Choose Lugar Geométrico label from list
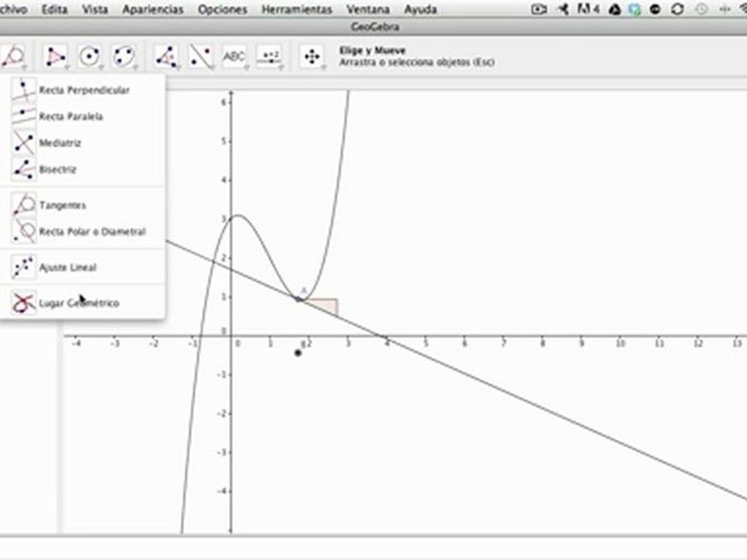The image size is (747, 560). (x=79, y=303)
